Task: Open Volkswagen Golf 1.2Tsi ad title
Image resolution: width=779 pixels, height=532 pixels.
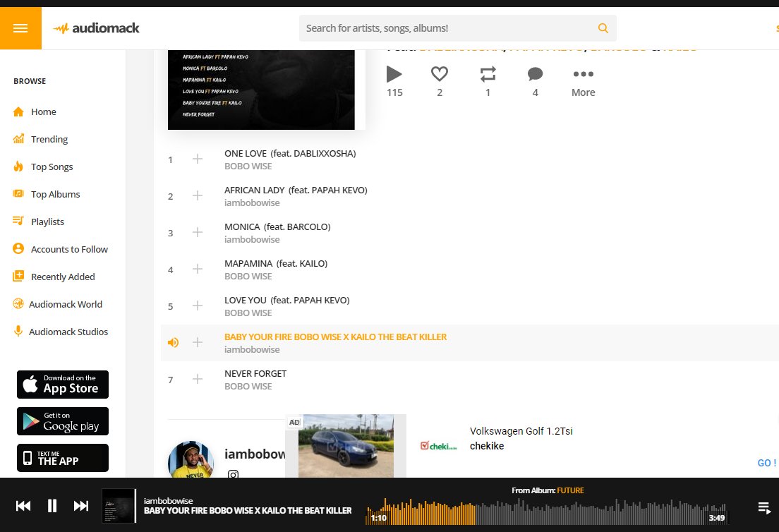Action: 521,431
